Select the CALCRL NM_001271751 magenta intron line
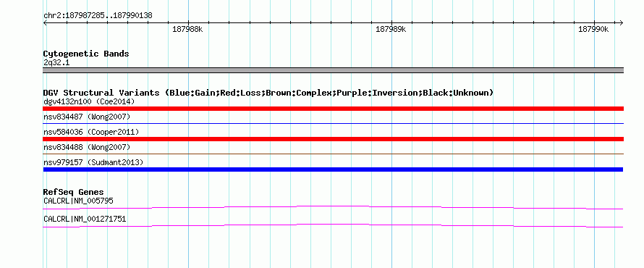 (333, 225)
